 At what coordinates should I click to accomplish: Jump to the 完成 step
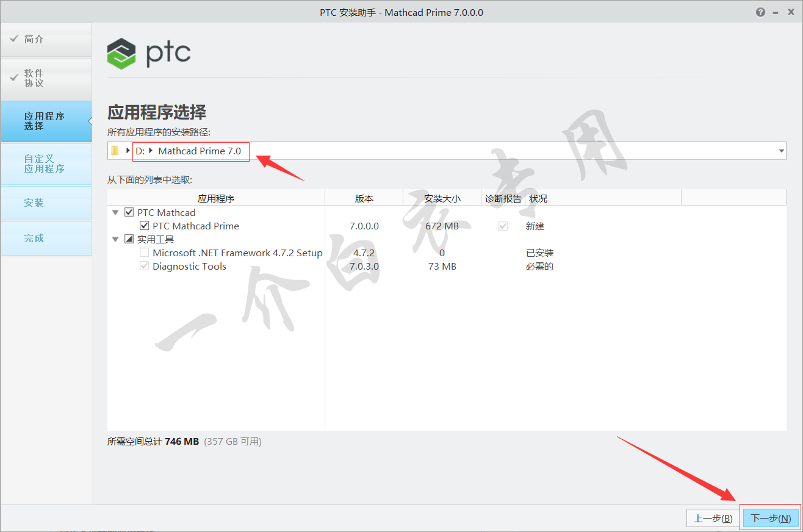[x=46, y=238]
